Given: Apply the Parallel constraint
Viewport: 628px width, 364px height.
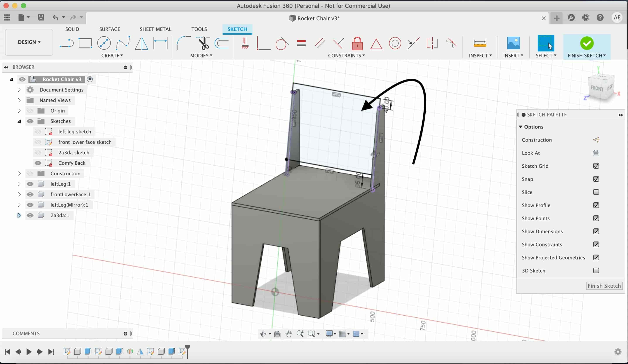Looking at the screenshot, I should pos(320,43).
